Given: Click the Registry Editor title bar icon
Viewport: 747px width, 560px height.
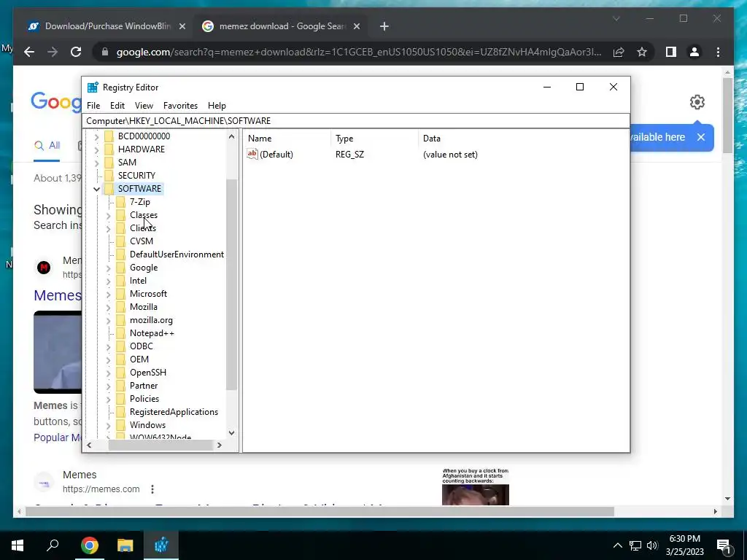Looking at the screenshot, I should click(93, 87).
